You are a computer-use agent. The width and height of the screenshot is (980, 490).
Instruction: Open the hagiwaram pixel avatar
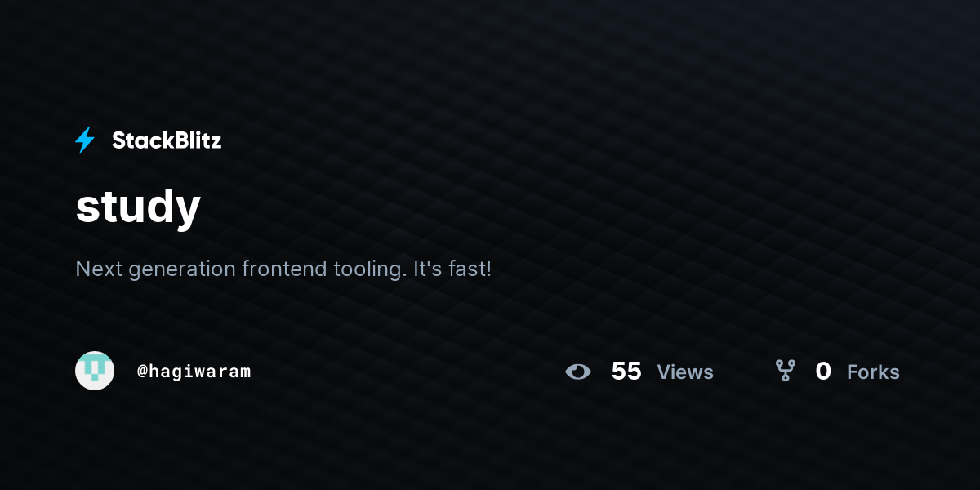pos(95,371)
